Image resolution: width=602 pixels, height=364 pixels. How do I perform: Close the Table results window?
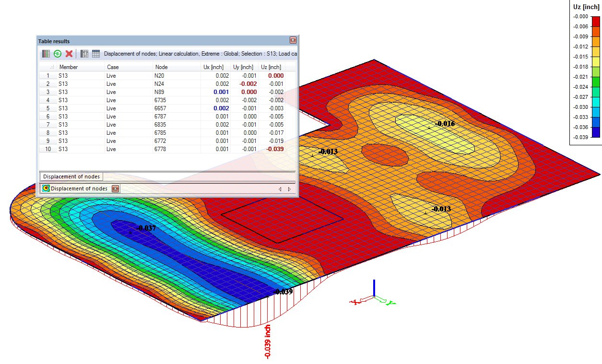tap(293, 41)
